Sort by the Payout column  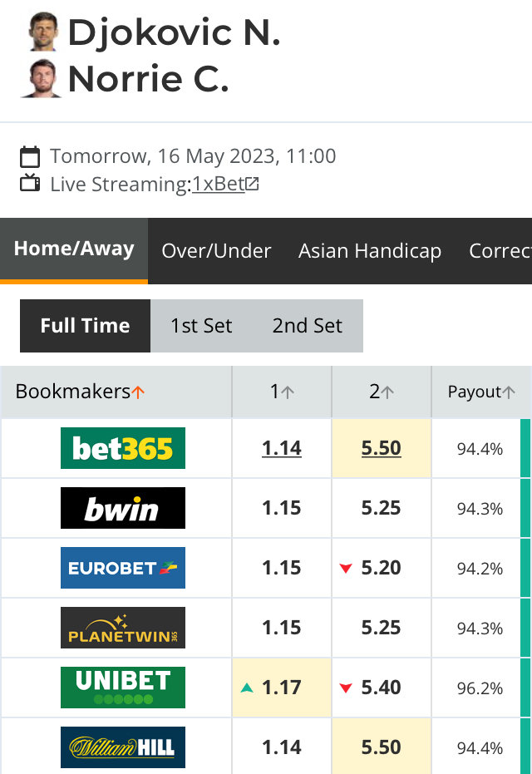click(481, 392)
